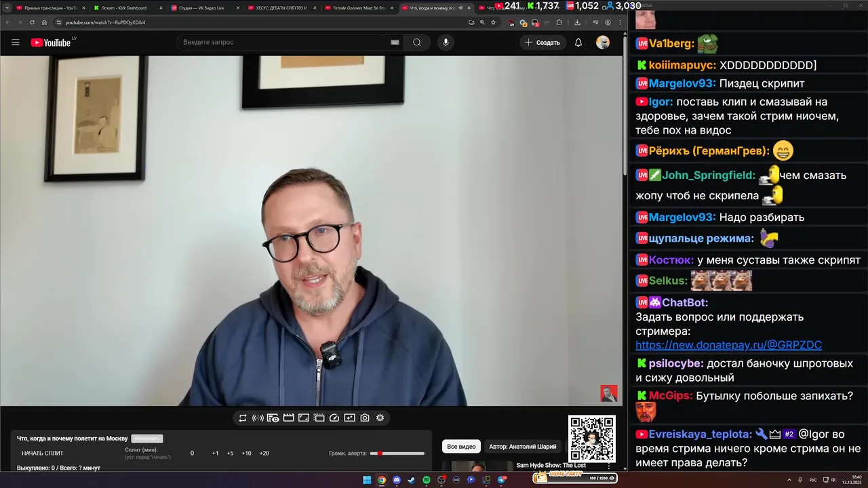Click the card-with-eye visibility icon in player toolbar
868x488 pixels.
[273, 418]
